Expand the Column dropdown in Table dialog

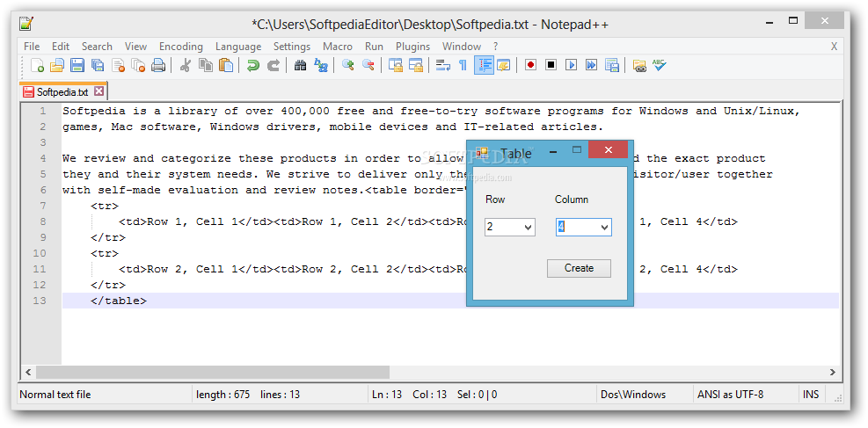tap(604, 228)
